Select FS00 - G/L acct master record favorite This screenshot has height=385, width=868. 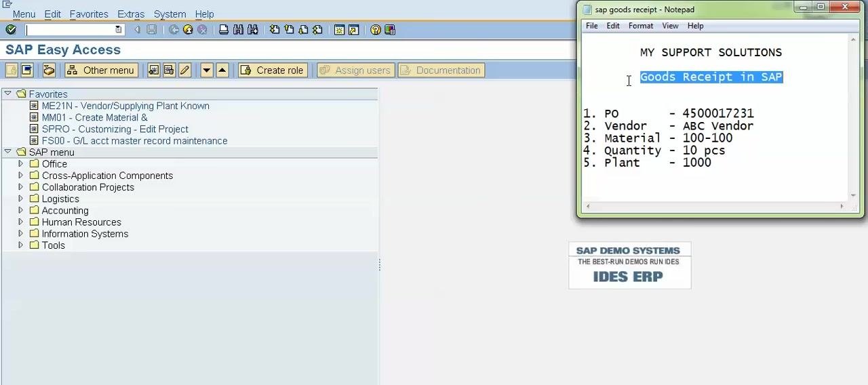coord(134,140)
